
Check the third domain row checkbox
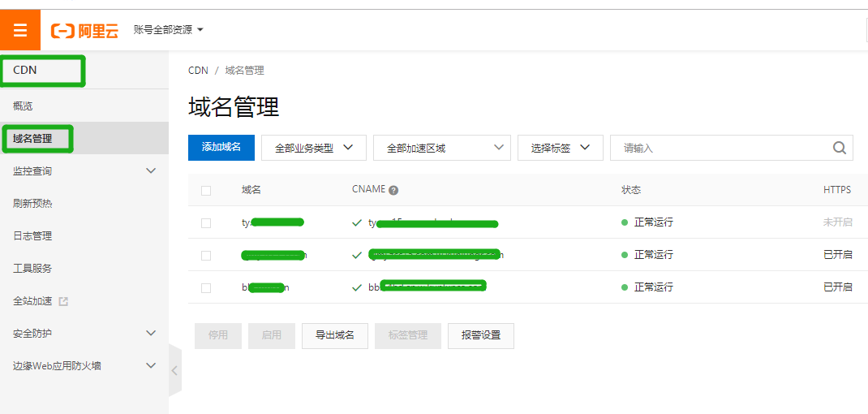(206, 287)
